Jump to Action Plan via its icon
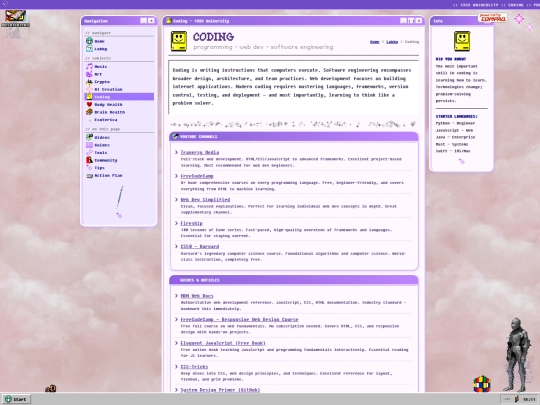 89,175
